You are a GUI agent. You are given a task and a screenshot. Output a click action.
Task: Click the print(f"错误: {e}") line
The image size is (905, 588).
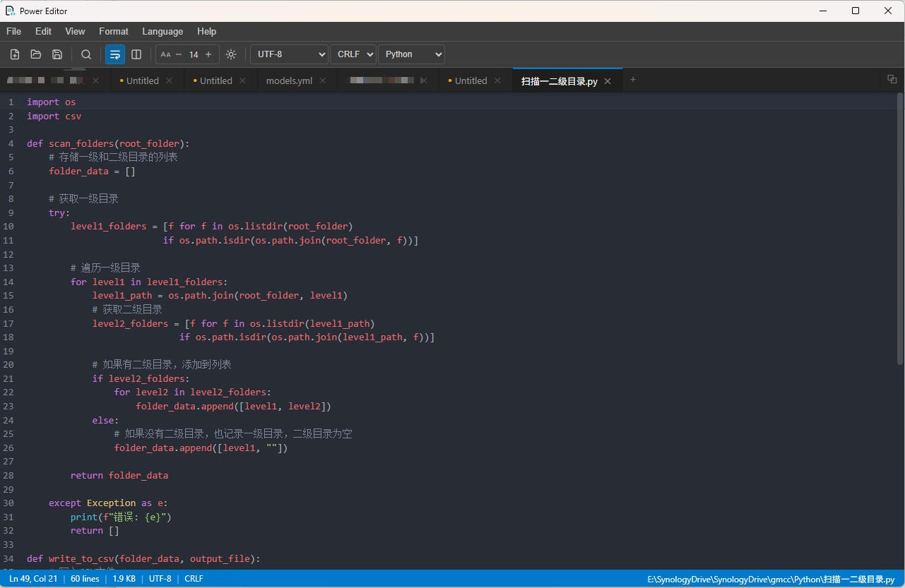[121, 517]
